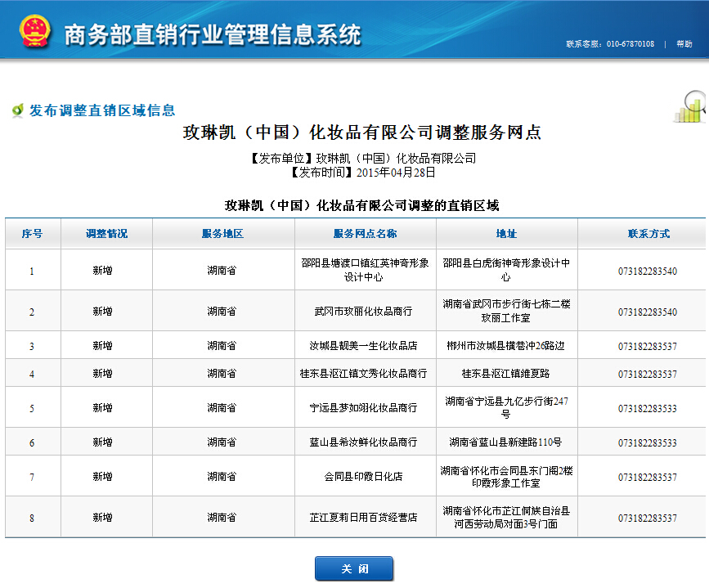The width and height of the screenshot is (709, 588).
Task: Select address 郴州市汝城县横巷冲26路边
Action: [x=506, y=346]
